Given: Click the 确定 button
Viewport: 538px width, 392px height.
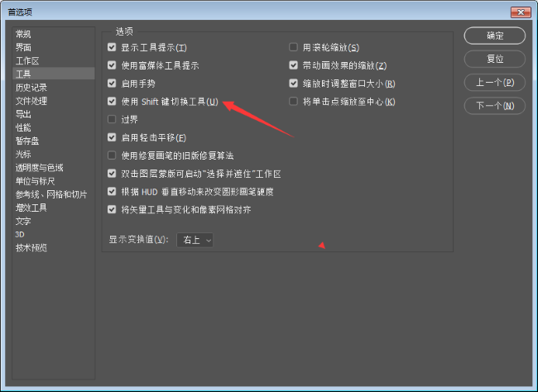Looking at the screenshot, I should (x=494, y=36).
